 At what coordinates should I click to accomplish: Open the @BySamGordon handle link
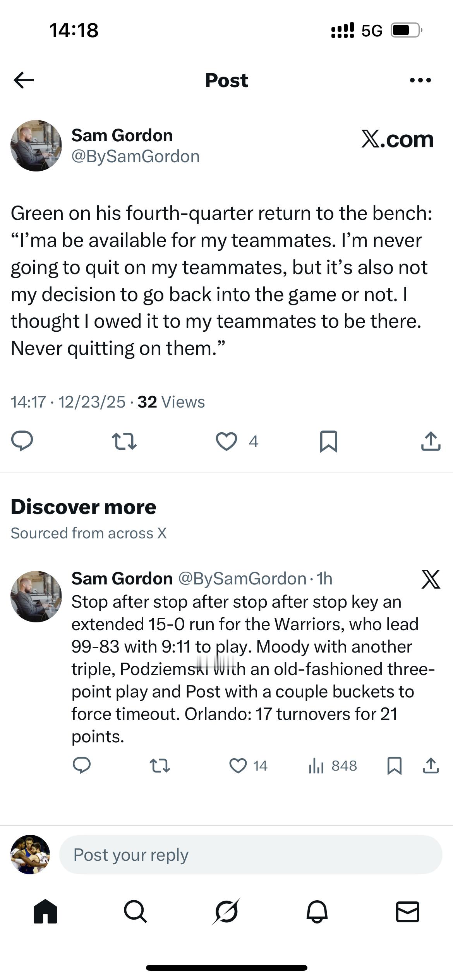coord(136,156)
